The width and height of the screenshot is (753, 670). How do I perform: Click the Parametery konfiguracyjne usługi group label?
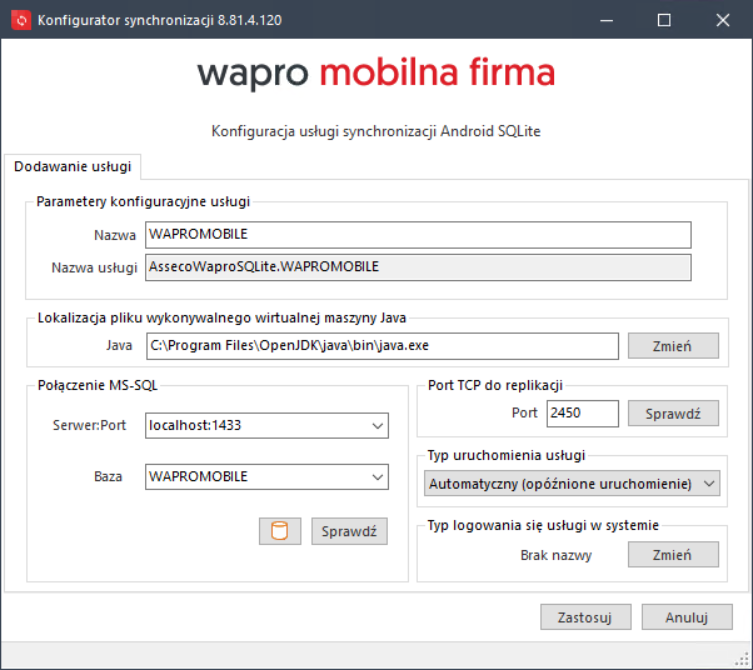pyautogui.click(x=143, y=201)
